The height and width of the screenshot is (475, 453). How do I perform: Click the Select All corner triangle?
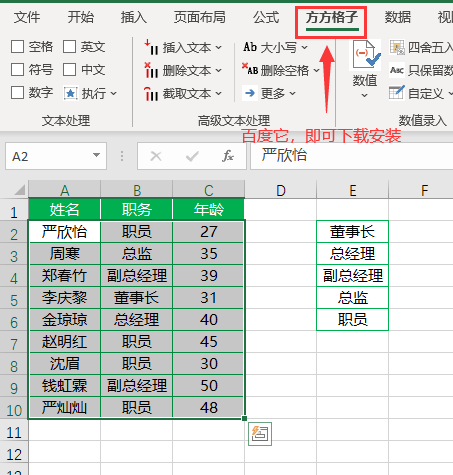click(20, 190)
